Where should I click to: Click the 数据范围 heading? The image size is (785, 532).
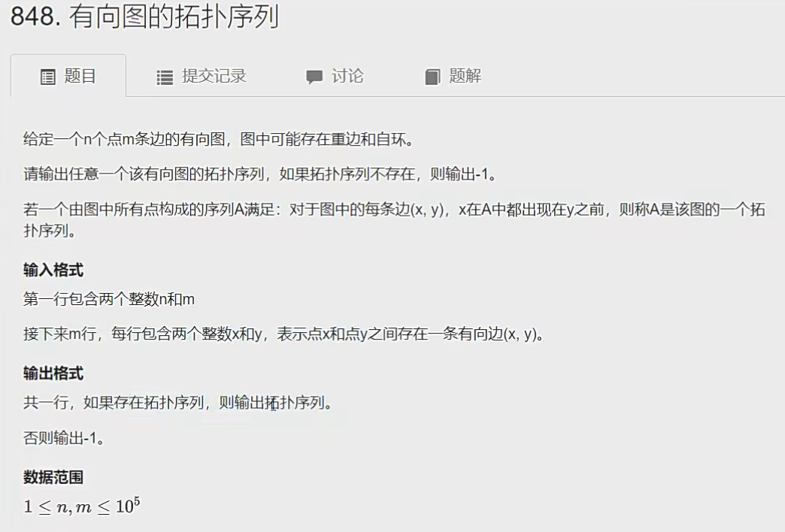coord(53,477)
